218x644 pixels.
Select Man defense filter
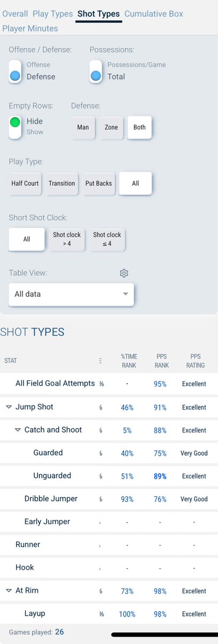pyautogui.click(x=83, y=128)
